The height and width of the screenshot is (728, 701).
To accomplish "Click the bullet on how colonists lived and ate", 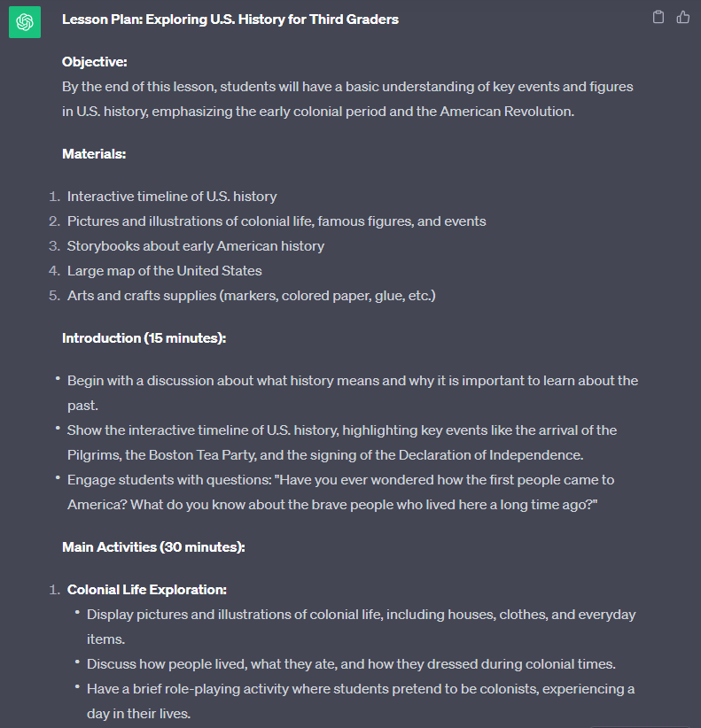I will [x=351, y=664].
